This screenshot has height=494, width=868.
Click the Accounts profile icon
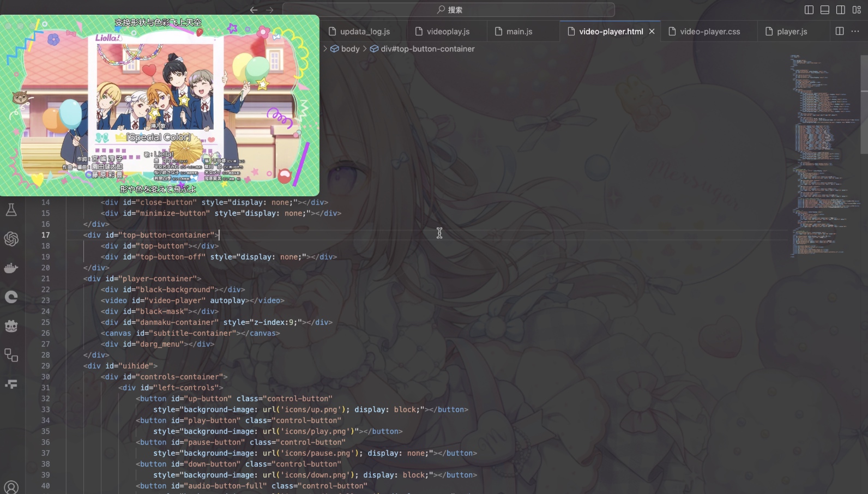[x=11, y=487]
